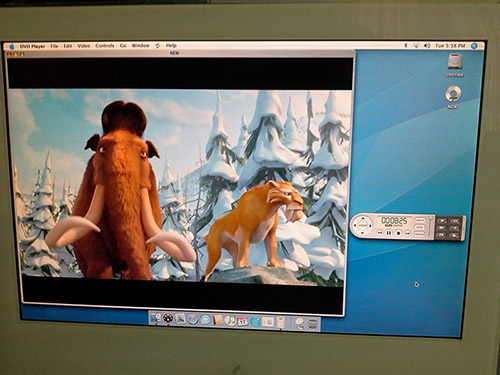Open the Trash in the Dock

click(x=313, y=325)
